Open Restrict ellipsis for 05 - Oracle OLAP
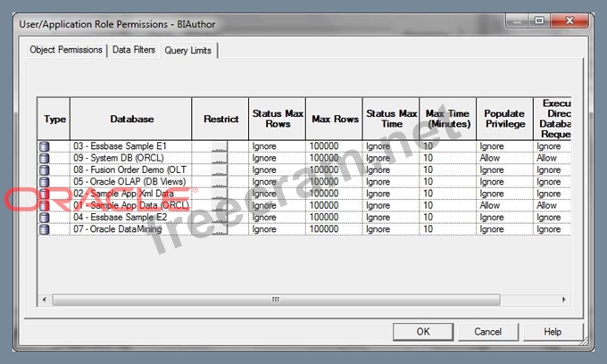This screenshot has height=364, width=607. (220, 182)
